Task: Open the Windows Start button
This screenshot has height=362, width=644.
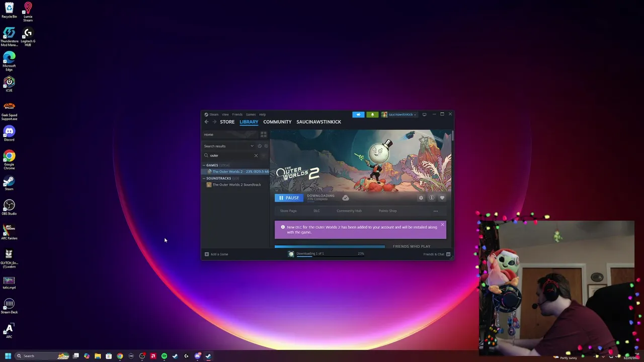Action: pos(8,356)
